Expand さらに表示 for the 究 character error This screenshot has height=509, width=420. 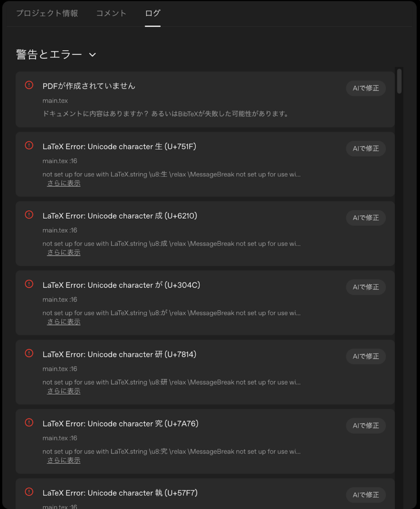(63, 460)
